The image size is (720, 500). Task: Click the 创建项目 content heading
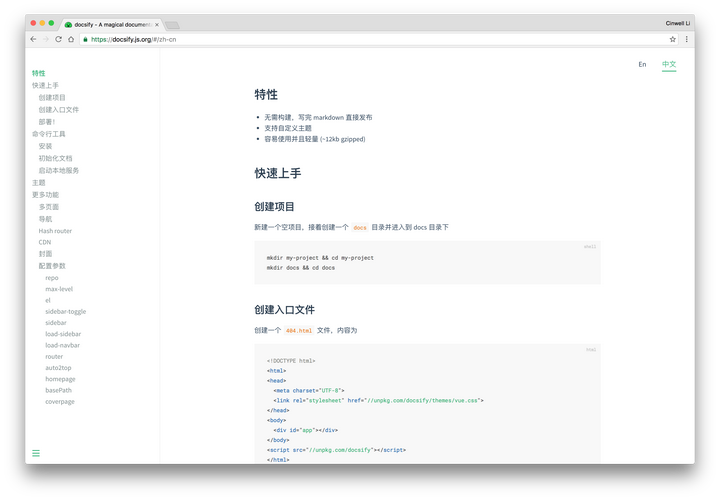pos(274,207)
